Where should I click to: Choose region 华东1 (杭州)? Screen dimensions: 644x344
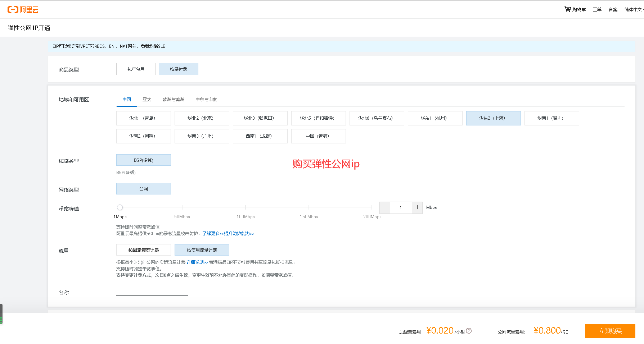[x=435, y=118]
